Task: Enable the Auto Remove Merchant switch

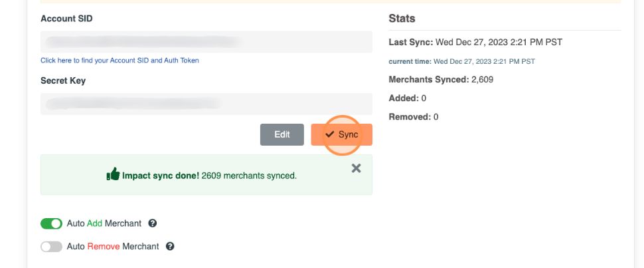Action: pos(51,246)
